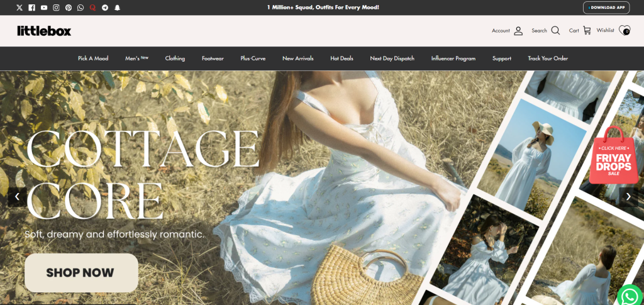The image size is (644, 305).
Task: Show the previous banner slide arrow
Action: (x=17, y=197)
